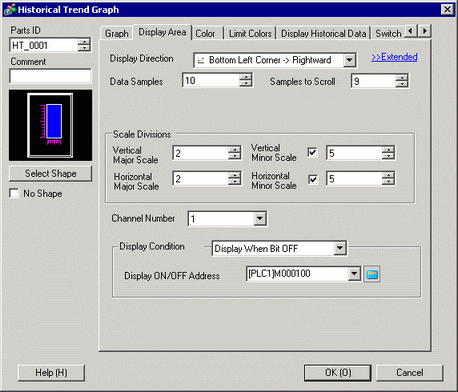458x392 pixels.
Task: Open the Display Condition dropdown
Action: 340,248
